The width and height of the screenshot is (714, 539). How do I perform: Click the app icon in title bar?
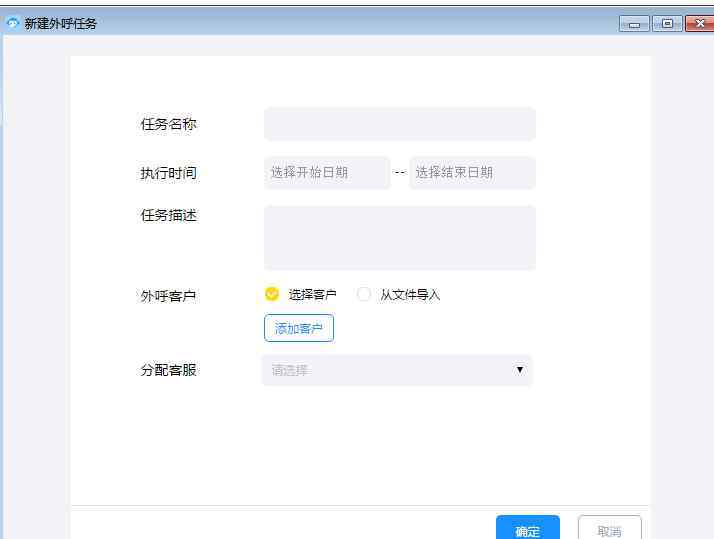(12, 23)
